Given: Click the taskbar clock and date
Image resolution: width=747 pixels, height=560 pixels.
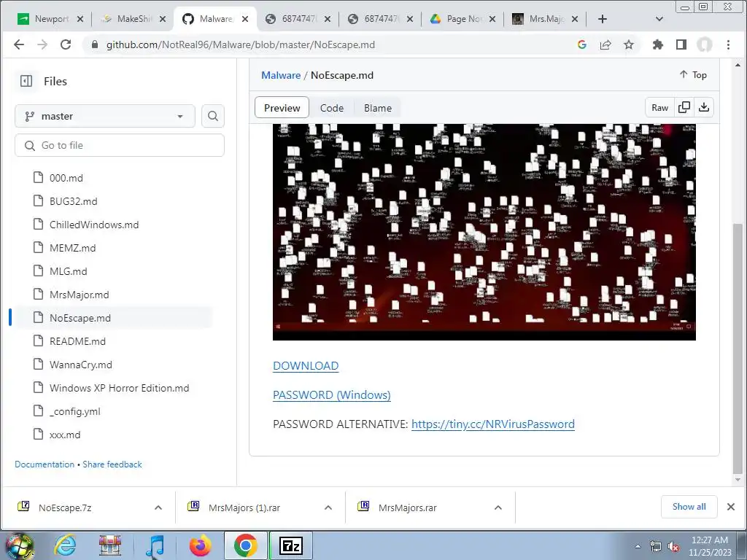Looking at the screenshot, I should tap(710, 546).
